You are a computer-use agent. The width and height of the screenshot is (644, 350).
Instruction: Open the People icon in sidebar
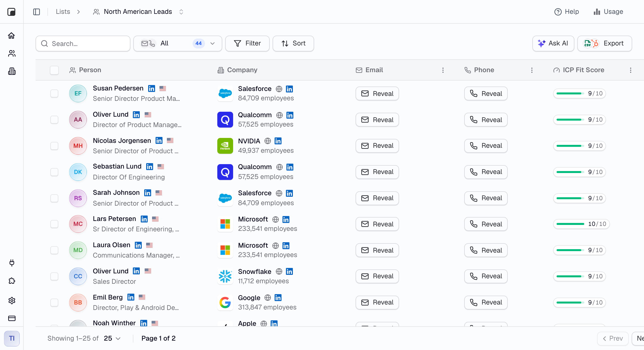click(x=12, y=53)
